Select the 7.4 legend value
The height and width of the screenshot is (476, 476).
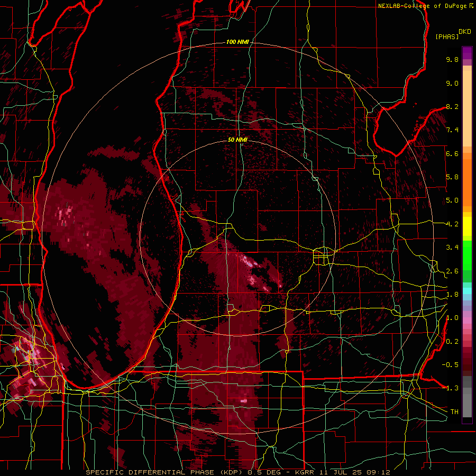click(x=452, y=130)
